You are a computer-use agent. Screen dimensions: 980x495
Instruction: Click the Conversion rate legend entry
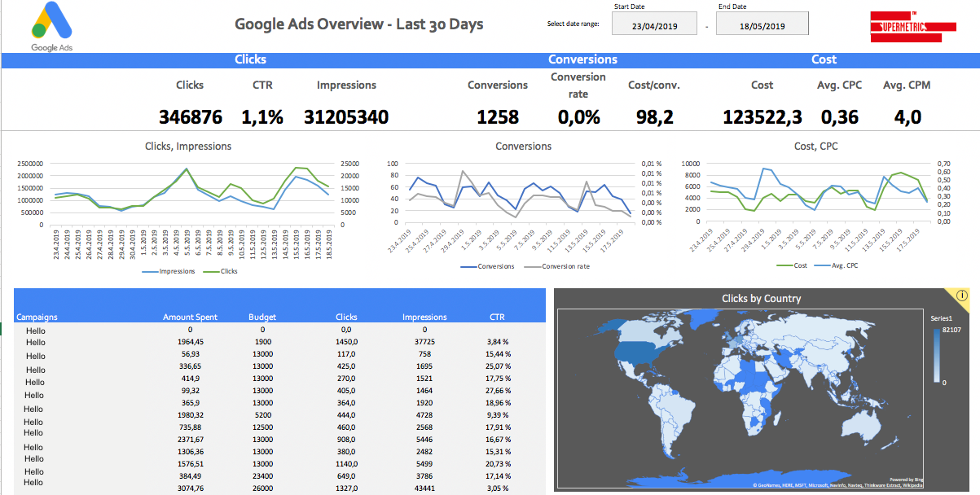click(562, 266)
